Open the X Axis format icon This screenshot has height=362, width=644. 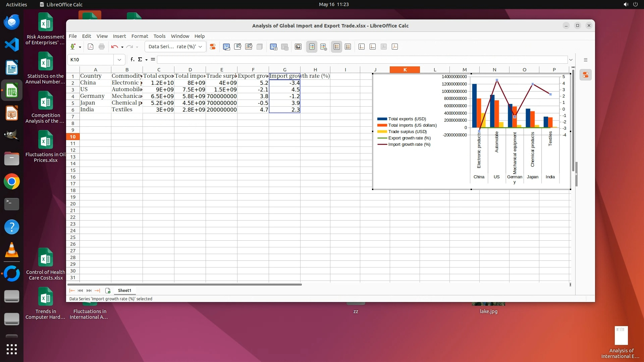362,47
